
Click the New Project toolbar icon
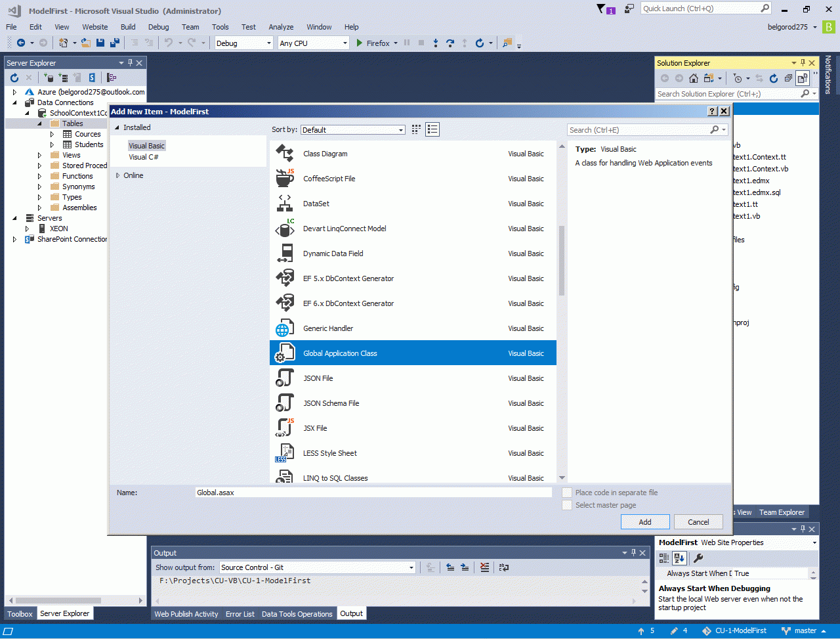(x=63, y=43)
